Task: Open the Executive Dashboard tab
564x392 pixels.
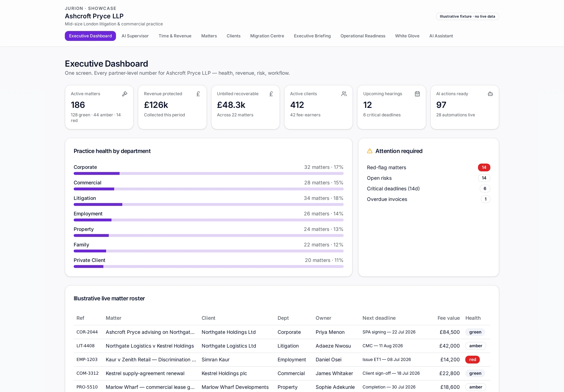Action: (x=90, y=36)
